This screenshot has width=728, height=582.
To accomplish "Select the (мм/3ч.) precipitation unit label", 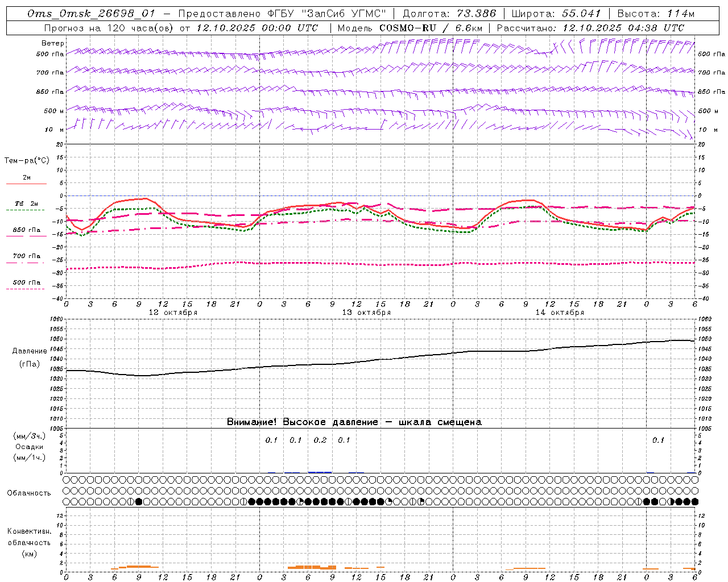I will (29, 436).
